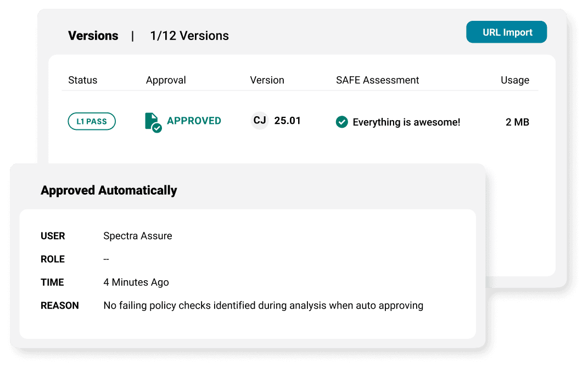Viewport: 588px width, 369px height.
Task: Select the green checkmark beside SAFE Assessment text
Action: point(342,122)
